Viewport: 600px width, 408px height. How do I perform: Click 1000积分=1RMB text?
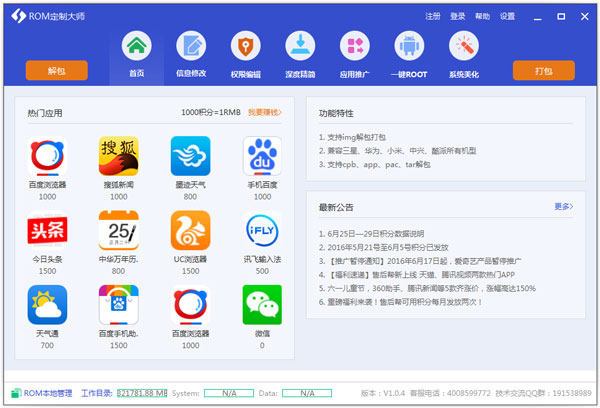[x=211, y=112]
